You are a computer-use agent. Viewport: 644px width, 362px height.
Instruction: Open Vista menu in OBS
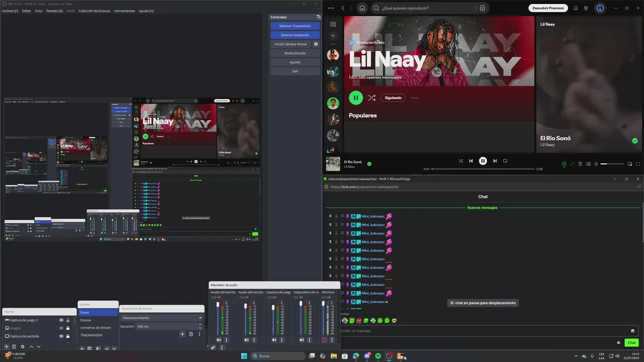click(x=39, y=11)
